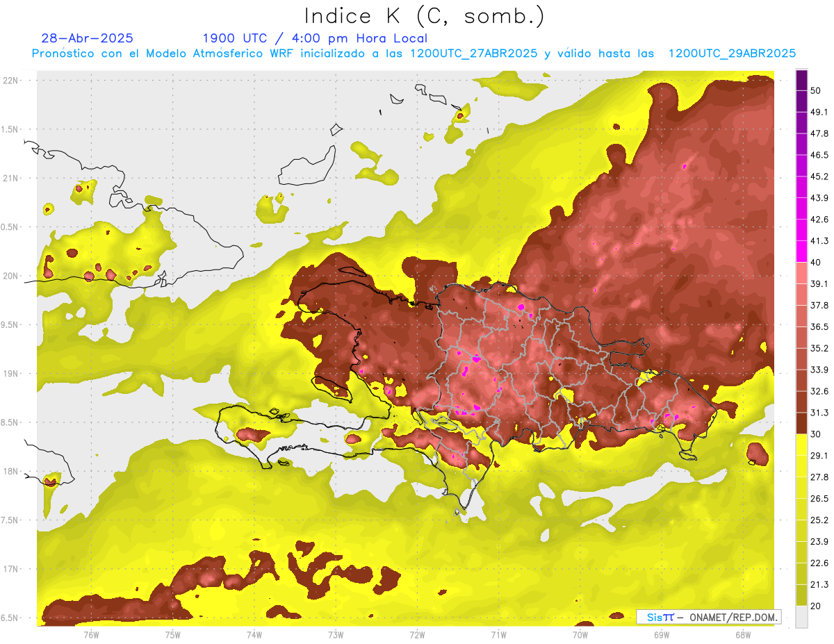Select the "73W" longitude axis label
Screen dimensions: 834x644
(336, 635)
